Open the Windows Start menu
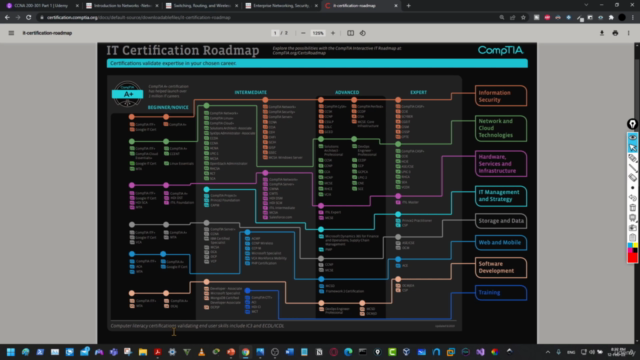The width and height of the screenshot is (640, 360). pos(11,352)
